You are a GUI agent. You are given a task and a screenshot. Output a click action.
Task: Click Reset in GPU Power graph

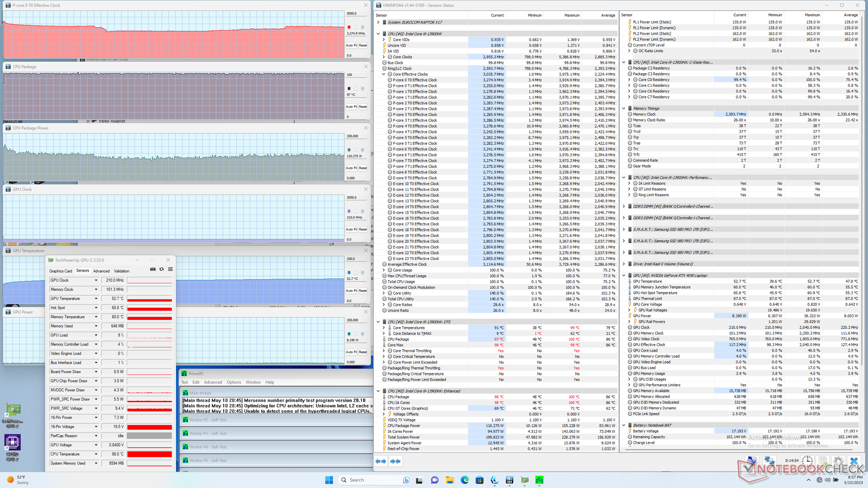click(x=363, y=352)
